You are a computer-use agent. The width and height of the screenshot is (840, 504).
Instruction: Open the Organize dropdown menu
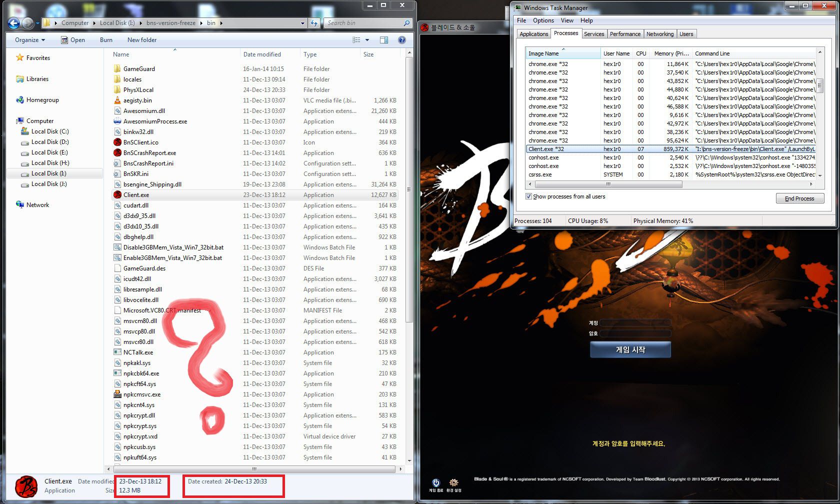click(x=30, y=40)
